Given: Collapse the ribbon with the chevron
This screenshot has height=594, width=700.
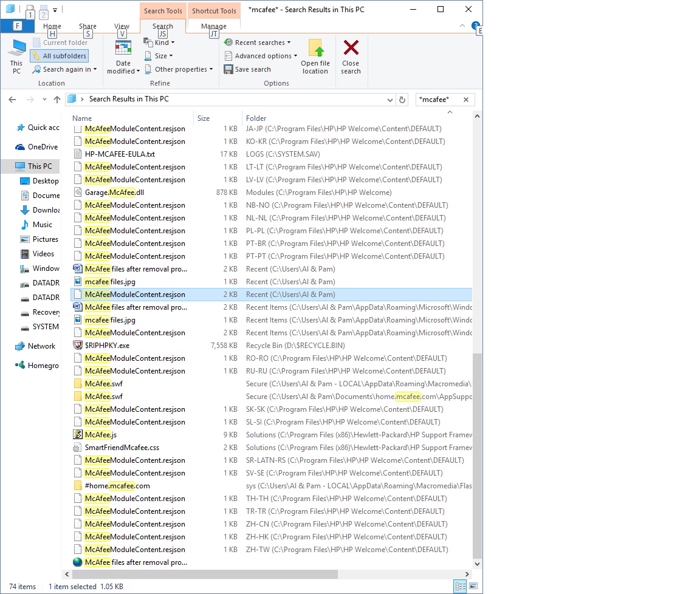Looking at the screenshot, I should point(462,26).
